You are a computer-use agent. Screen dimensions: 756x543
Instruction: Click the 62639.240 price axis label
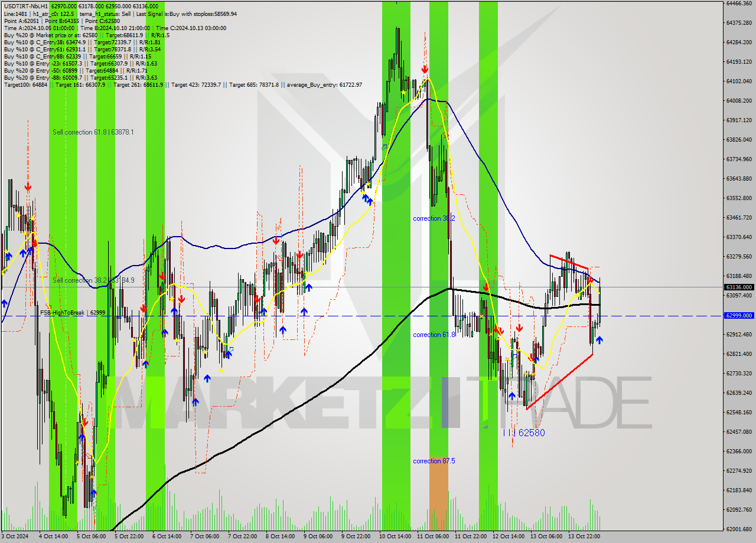pyautogui.click(x=738, y=392)
